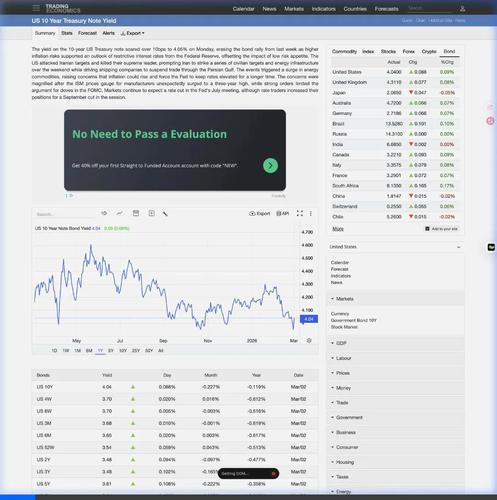Viewport: 497px width, 500px height.
Task: Click the top site search field
Action: pos(430,8)
